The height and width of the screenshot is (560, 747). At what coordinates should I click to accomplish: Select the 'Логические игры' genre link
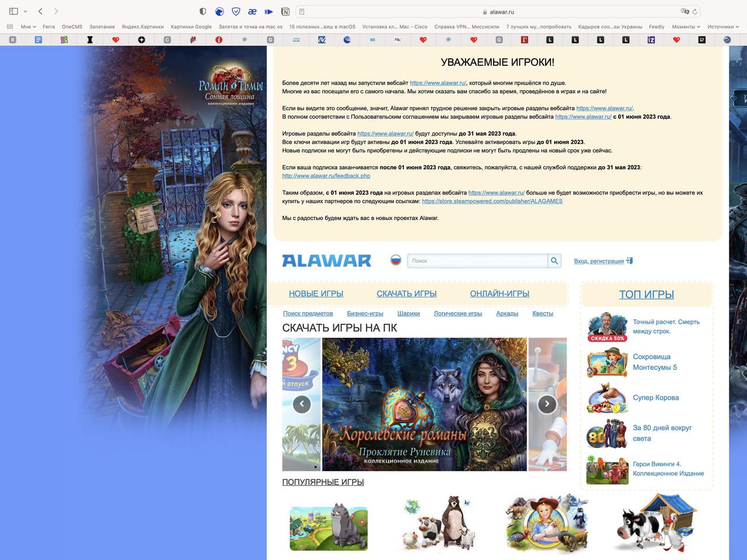tap(458, 313)
